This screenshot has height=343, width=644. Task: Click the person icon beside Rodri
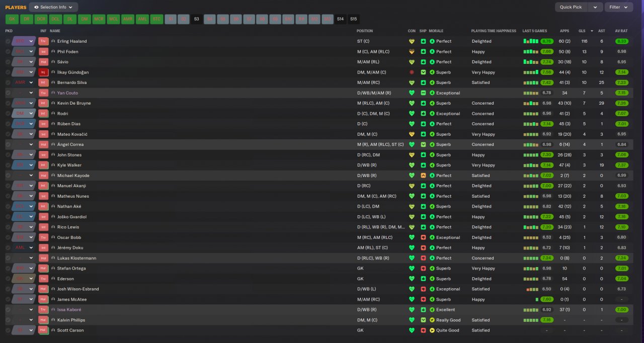coord(53,114)
